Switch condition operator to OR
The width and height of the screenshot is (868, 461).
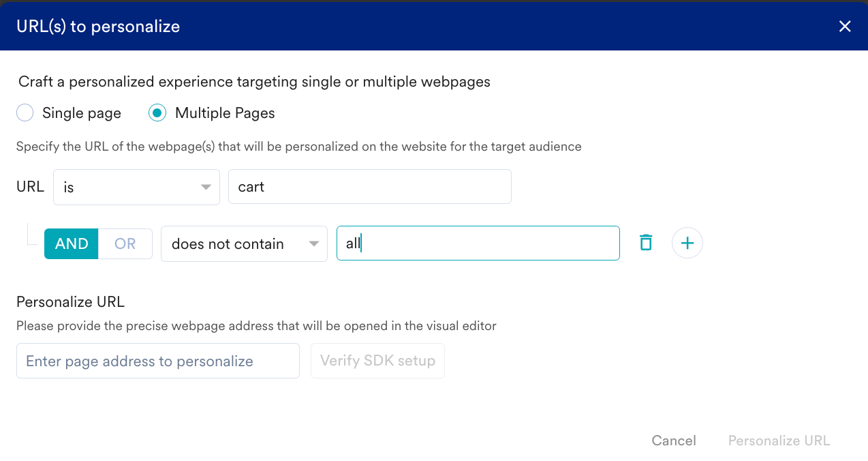[x=125, y=243]
